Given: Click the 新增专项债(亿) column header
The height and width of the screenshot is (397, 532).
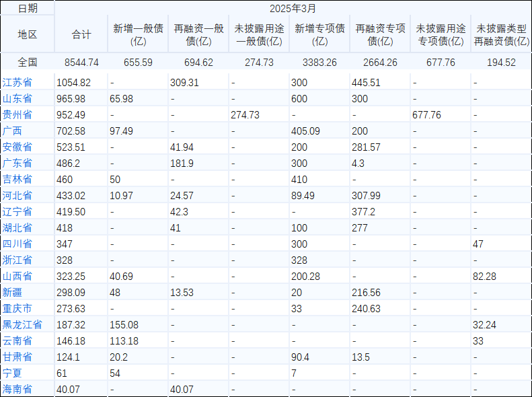Looking at the screenshot, I should click(320, 34).
